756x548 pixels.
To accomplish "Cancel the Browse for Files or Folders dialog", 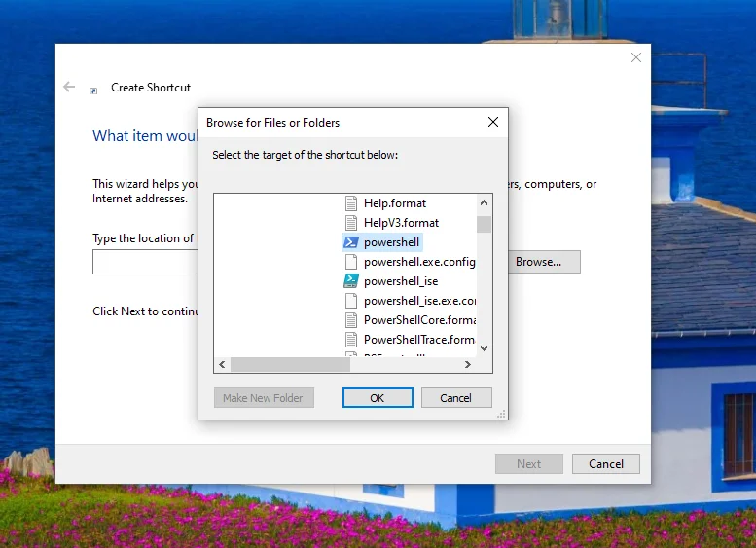I will pos(455,398).
